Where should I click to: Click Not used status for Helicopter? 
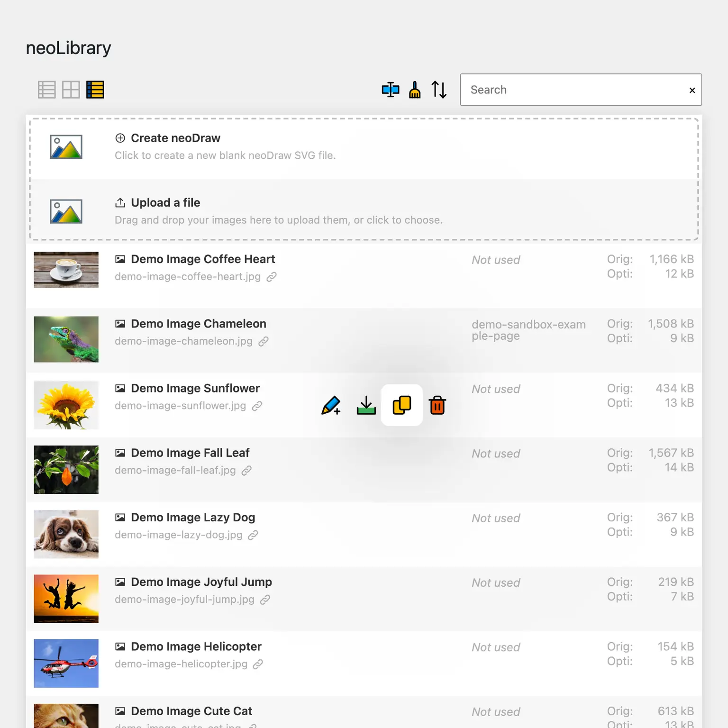click(496, 647)
